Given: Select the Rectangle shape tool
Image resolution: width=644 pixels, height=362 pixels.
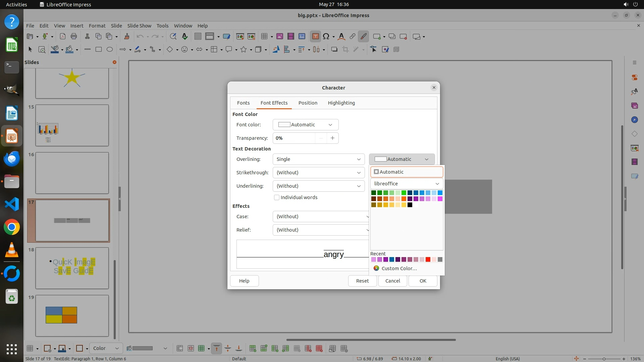Looking at the screenshot, I should [98, 49].
